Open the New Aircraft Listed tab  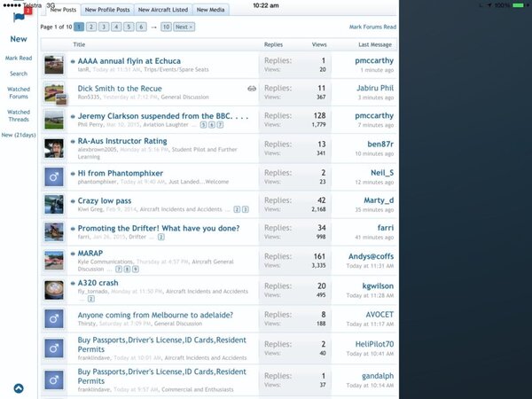pyautogui.click(x=161, y=10)
